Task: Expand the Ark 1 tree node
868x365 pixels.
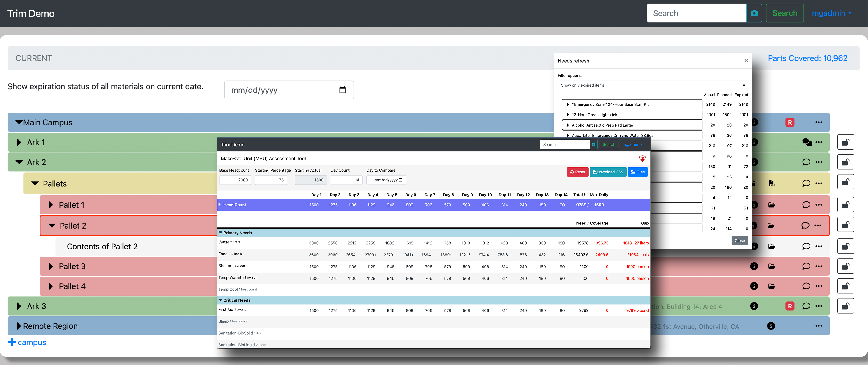Action: [19, 142]
